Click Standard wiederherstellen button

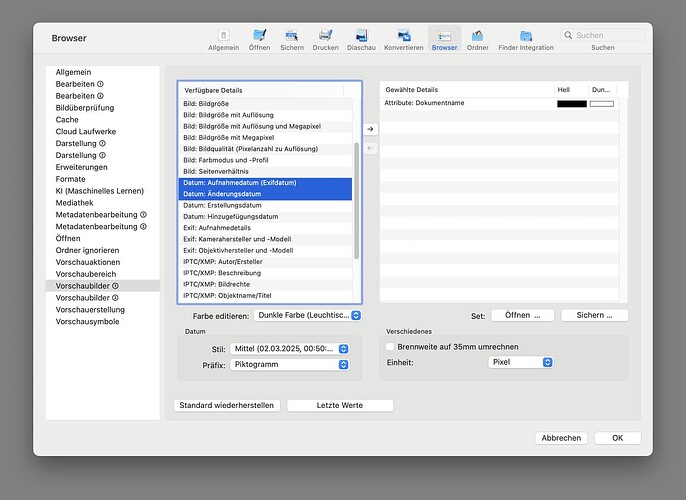227,405
